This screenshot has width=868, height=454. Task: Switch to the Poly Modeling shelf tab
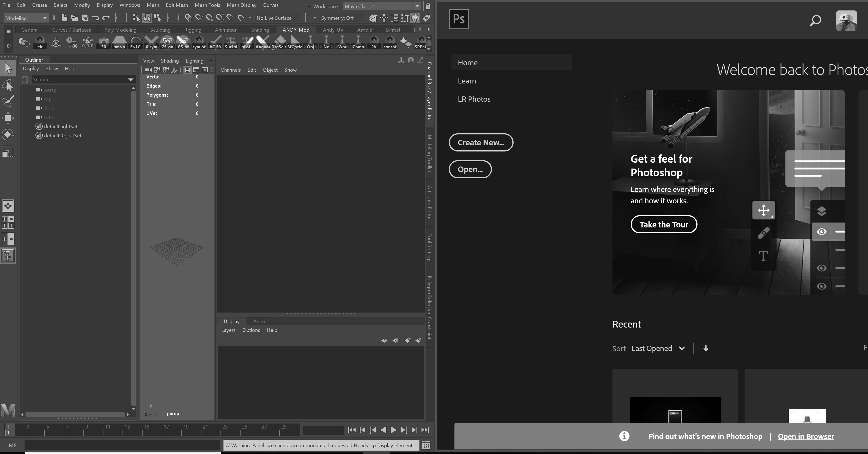click(120, 30)
